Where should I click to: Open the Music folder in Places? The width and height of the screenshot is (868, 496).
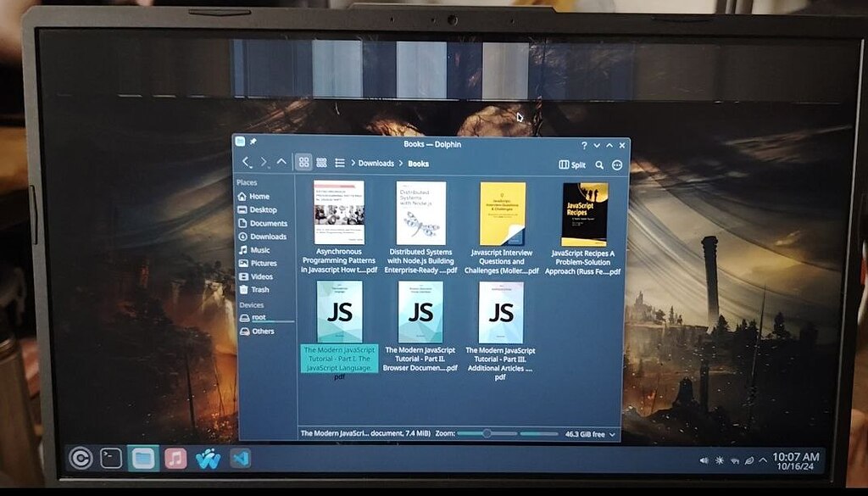click(x=259, y=249)
